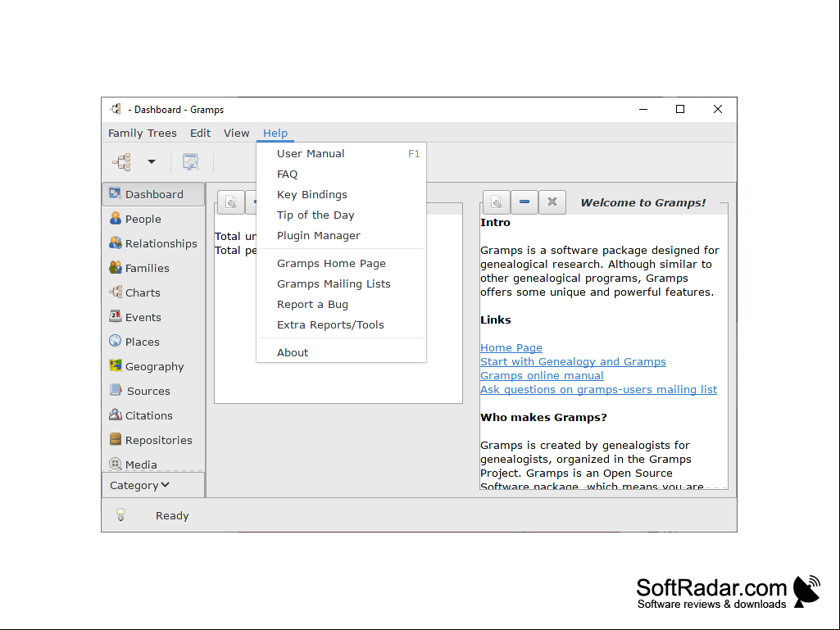Maximize the Gramps window
Image resolution: width=840 pixels, height=630 pixels.
point(680,109)
